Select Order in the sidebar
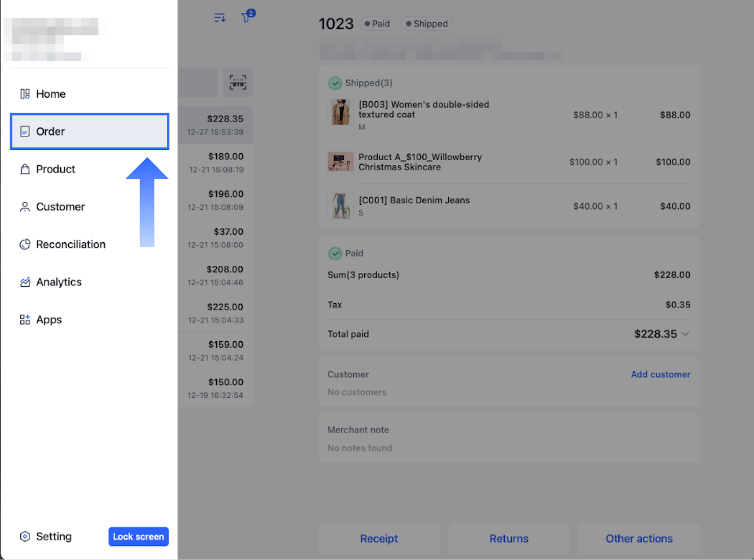This screenshot has height=560, width=754. pyautogui.click(x=90, y=132)
